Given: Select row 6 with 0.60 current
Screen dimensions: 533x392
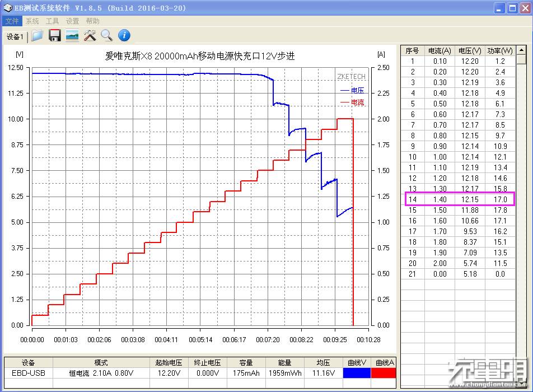Looking at the screenshot, I should (x=458, y=114).
